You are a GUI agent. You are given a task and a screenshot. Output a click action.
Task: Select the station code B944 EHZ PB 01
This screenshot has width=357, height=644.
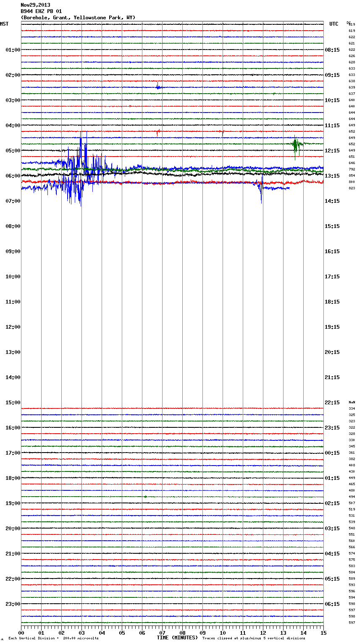[x=41, y=11]
